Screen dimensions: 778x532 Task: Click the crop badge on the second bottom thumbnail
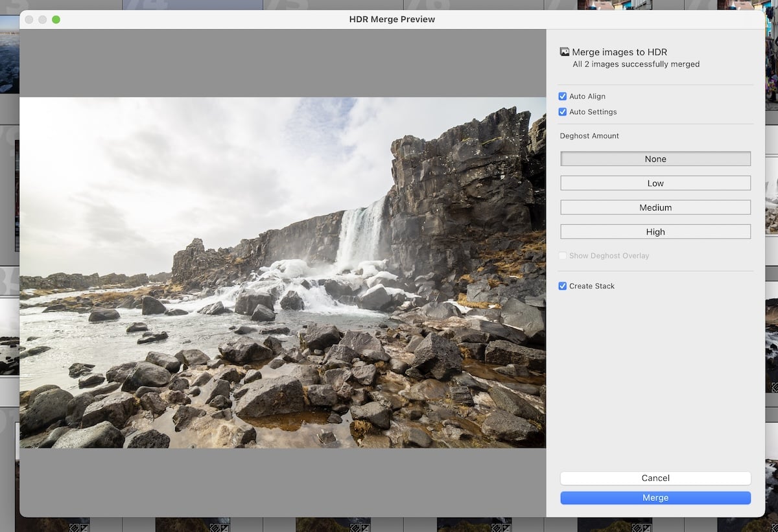click(x=216, y=527)
